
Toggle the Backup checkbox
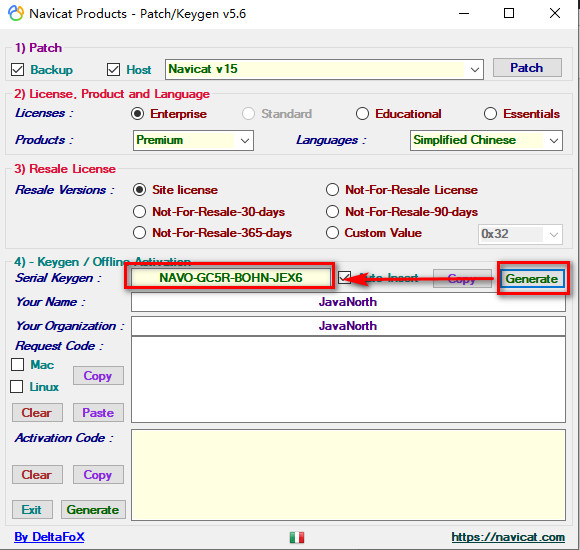click(x=17, y=70)
